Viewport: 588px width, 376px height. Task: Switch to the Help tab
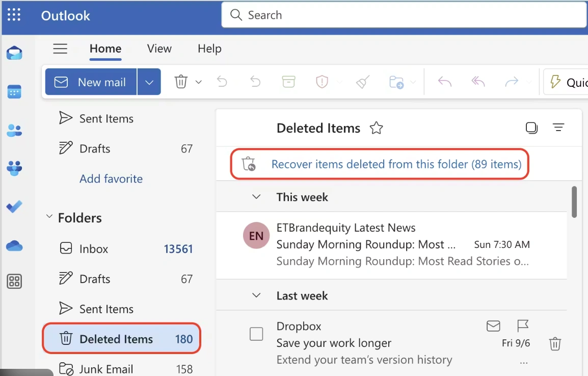click(209, 49)
